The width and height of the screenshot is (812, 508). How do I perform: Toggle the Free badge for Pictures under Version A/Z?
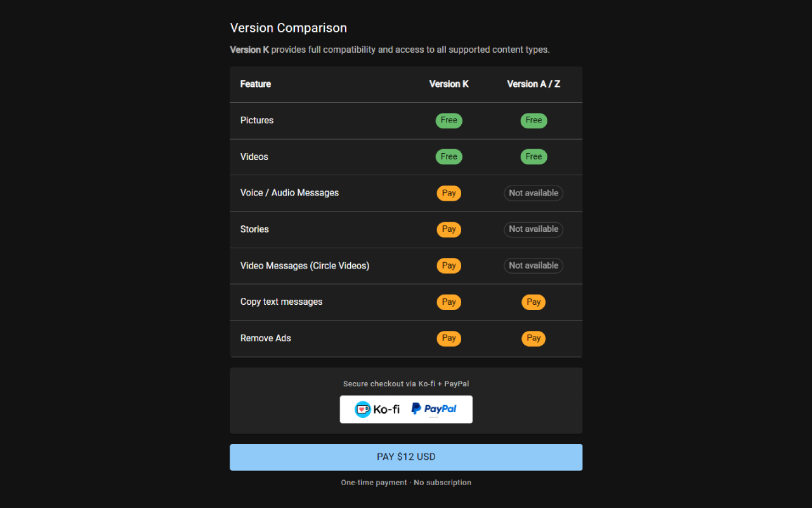tap(534, 120)
